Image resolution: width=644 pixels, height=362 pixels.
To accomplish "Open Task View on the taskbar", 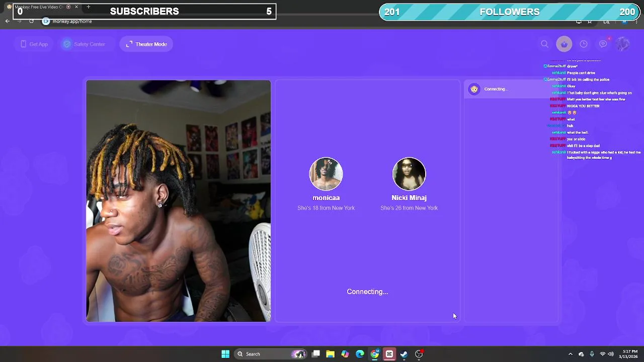I will point(316,354).
